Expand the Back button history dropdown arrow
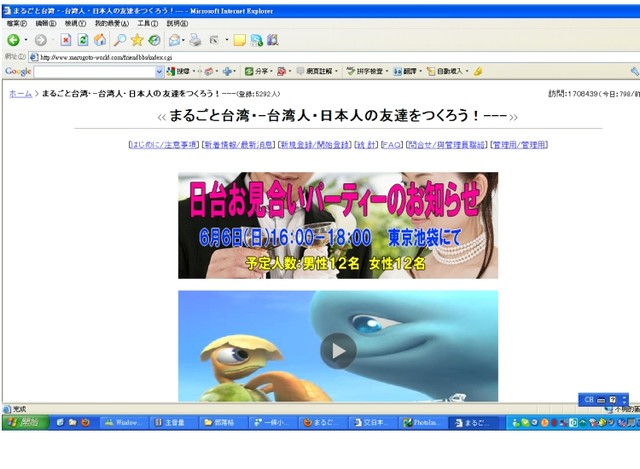The image size is (640, 469). (26, 40)
